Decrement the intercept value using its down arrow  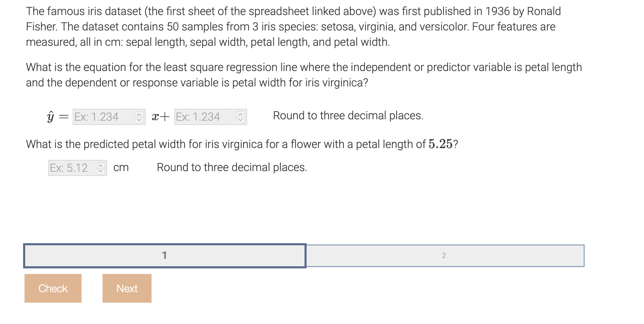pyautogui.click(x=240, y=120)
